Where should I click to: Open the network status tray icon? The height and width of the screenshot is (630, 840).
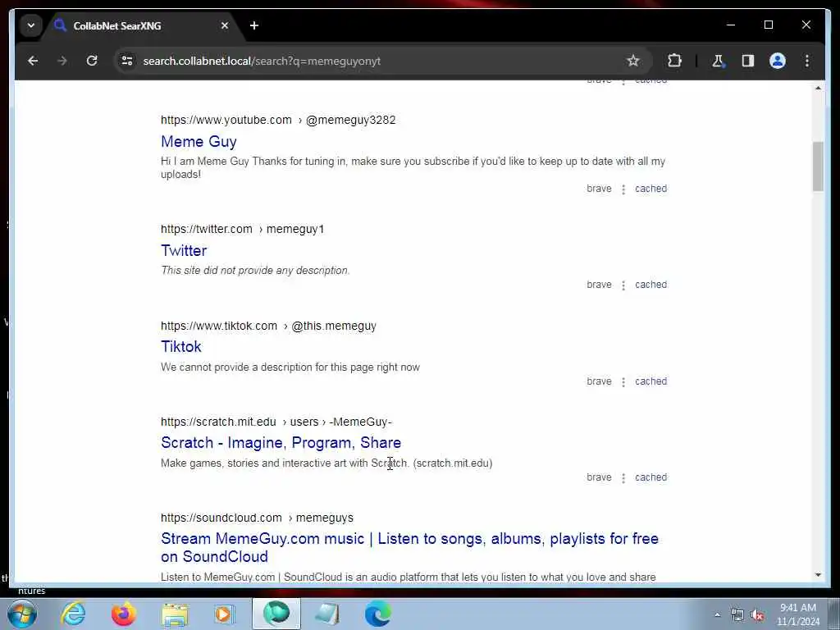(x=737, y=615)
